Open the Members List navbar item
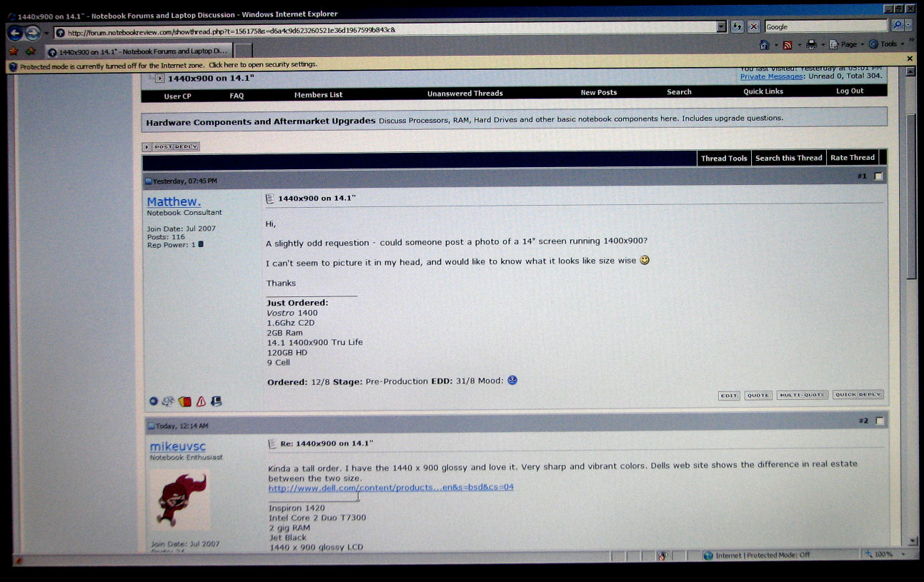924x582 pixels. [x=318, y=95]
